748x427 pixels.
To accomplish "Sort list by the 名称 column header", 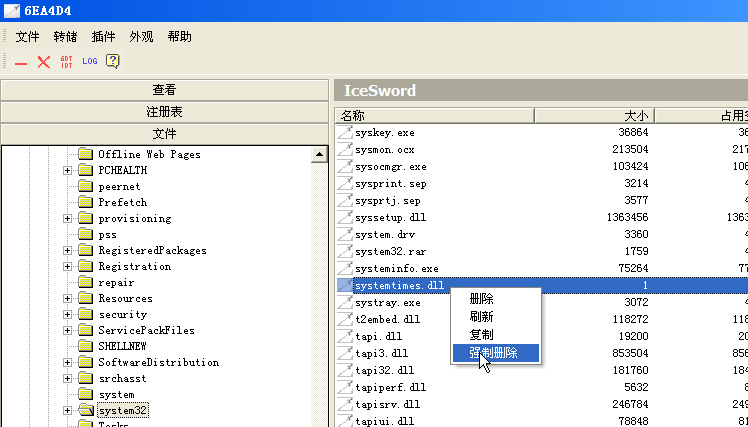I will (435, 115).
